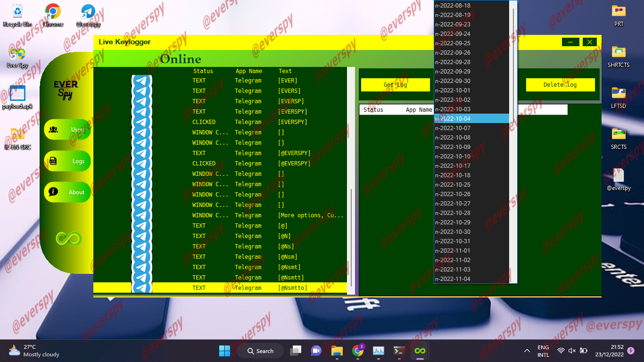This screenshot has height=362, width=644.
Task: Click Telegram icon in the [@Nsmtto] row
Action: [x=142, y=288]
